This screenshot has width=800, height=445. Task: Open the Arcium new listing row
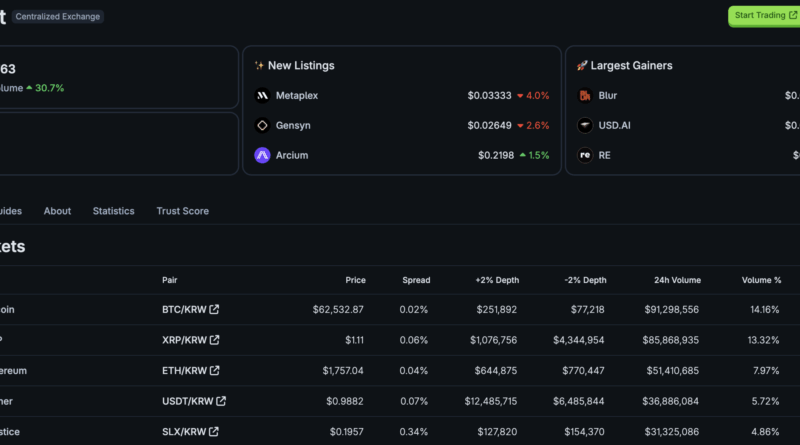pyautogui.click(x=402, y=155)
